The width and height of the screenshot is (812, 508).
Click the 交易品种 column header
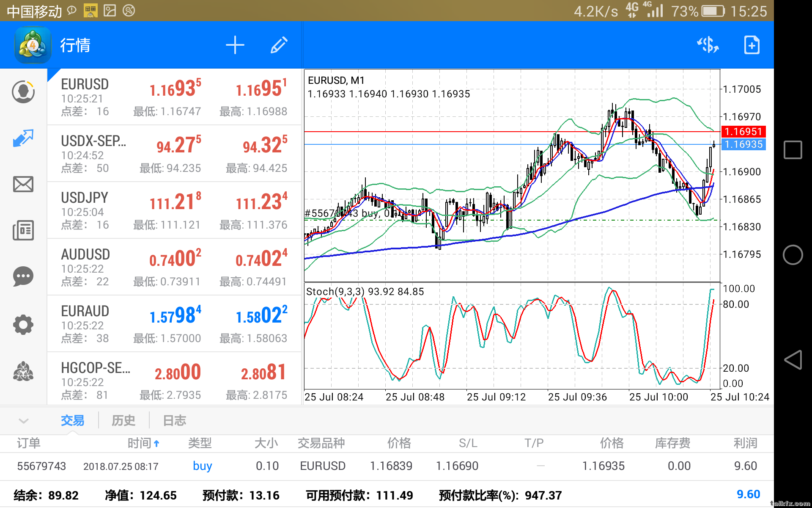(x=321, y=443)
